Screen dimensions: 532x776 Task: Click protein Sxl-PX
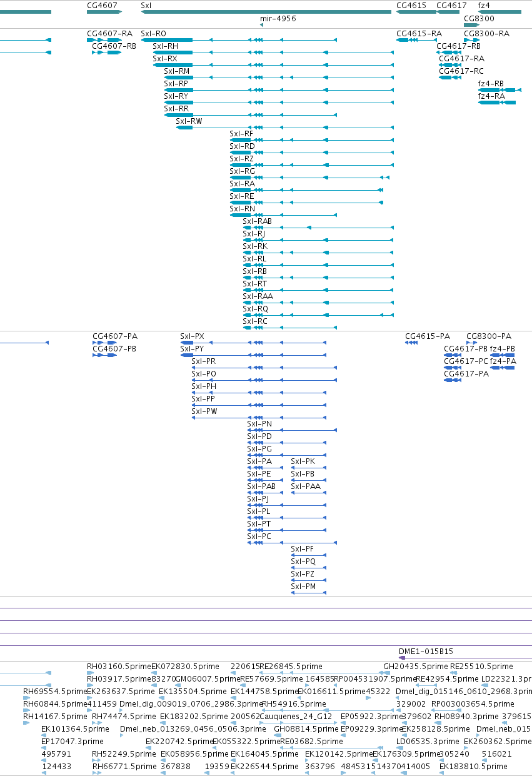pos(193,336)
